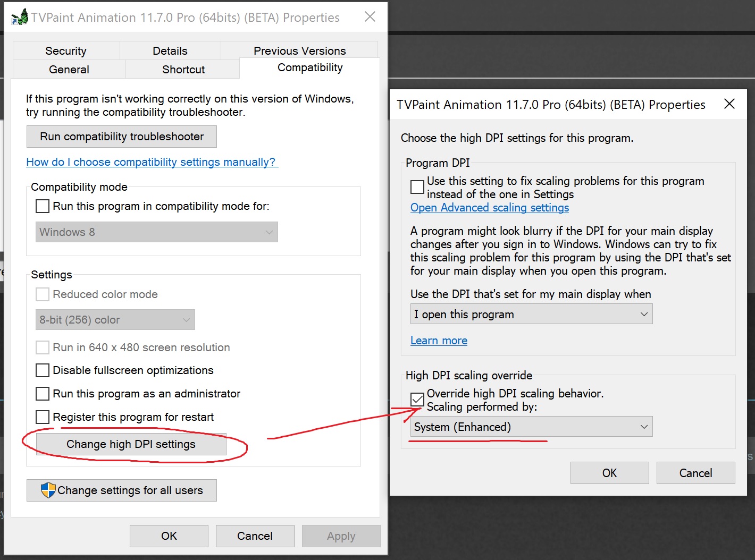This screenshot has height=560, width=755.
Task: Click OK in the high DPI settings dialog
Action: [x=610, y=473]
